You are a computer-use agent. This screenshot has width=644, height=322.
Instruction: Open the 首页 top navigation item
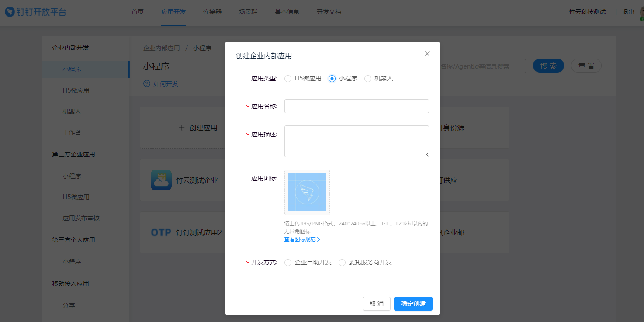[x=138, y=12]
